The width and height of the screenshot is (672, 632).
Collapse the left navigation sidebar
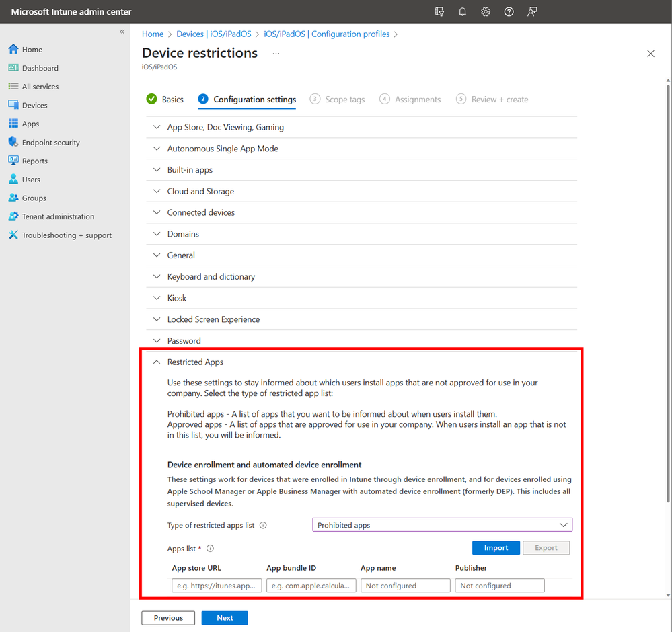(x=122, y=32)
